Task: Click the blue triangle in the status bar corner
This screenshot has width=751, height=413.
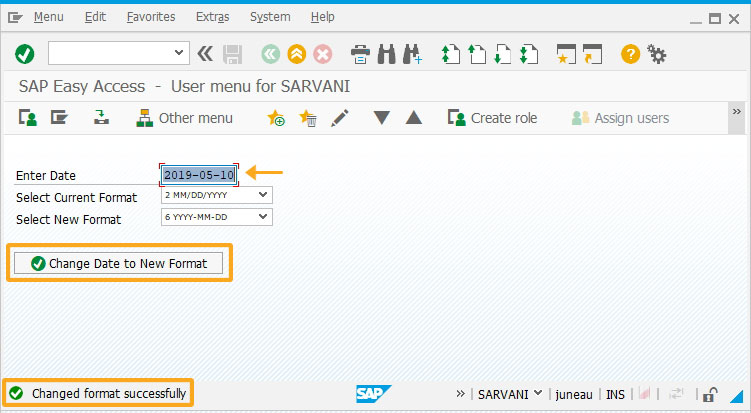Action: 736,396
